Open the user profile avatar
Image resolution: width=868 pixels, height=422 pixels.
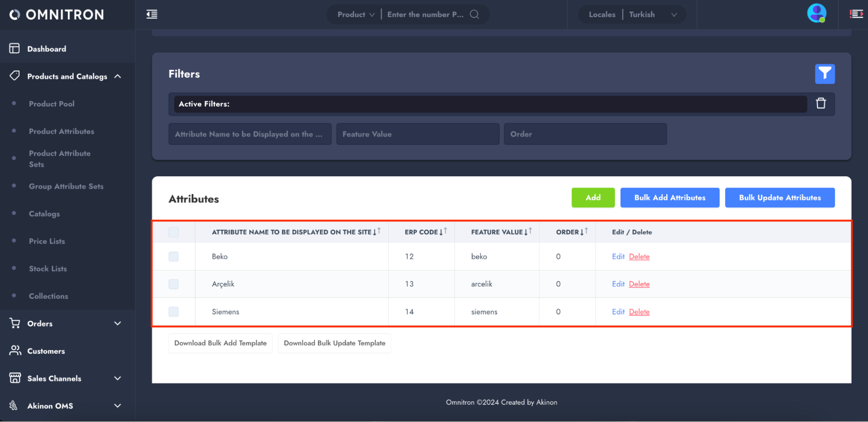pyautogui.click(x=816, y=13)
